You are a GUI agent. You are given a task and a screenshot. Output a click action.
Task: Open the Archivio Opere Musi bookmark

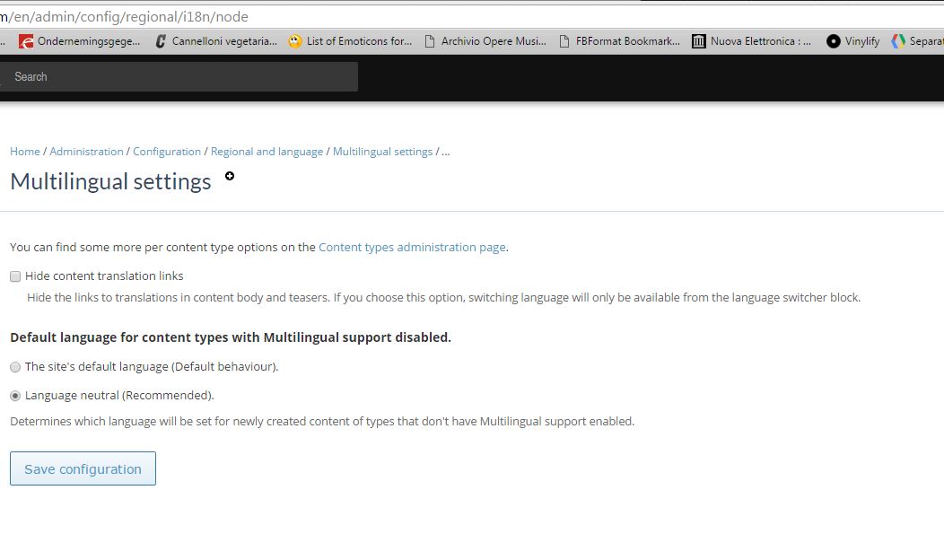coord(429,40)
